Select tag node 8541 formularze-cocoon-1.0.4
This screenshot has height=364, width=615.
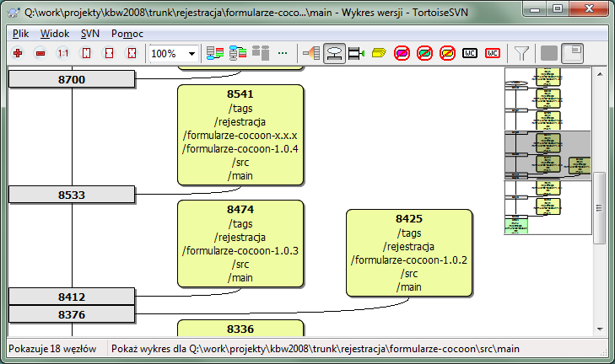(x=240, y=135)
